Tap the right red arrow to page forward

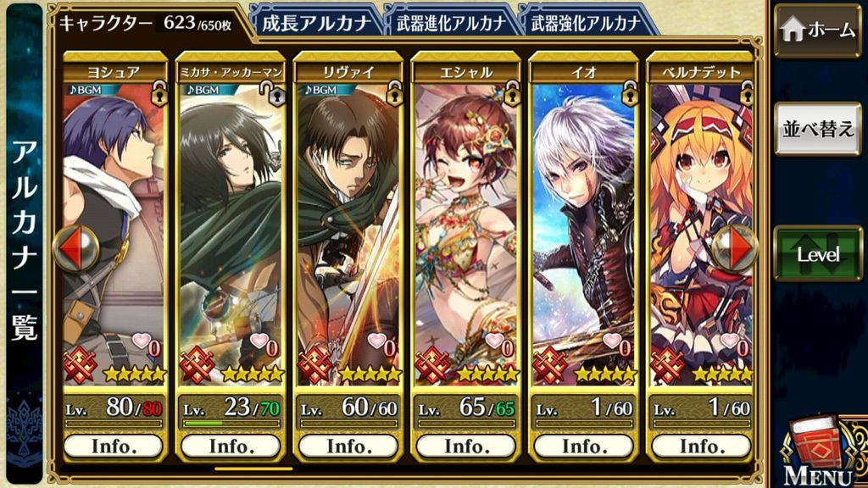point(733,248)
